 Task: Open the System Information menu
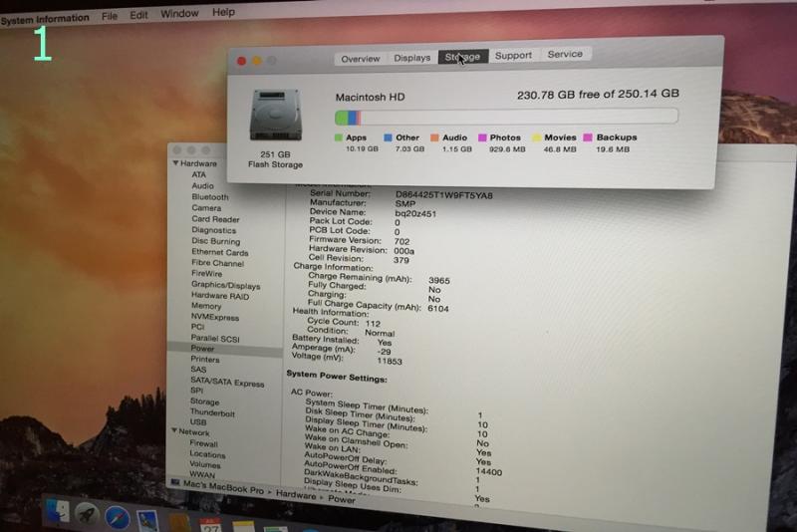click(45, 19)
